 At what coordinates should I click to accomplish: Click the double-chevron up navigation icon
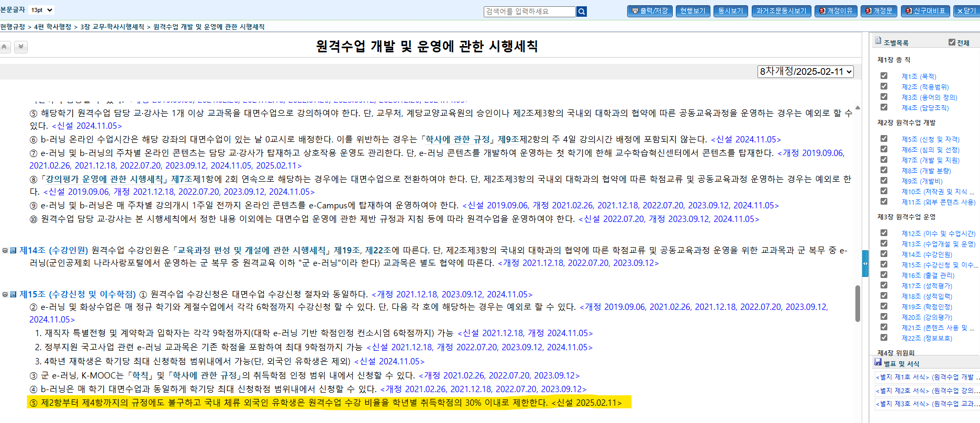(5, 47)
